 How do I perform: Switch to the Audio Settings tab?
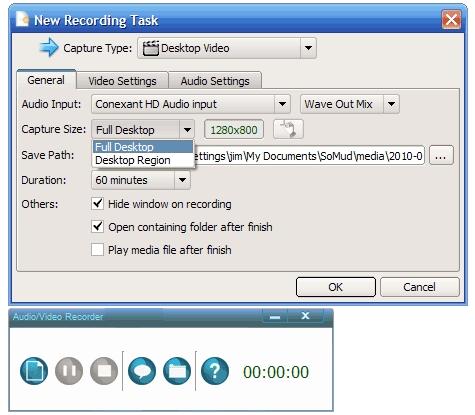tap(215, 81)
